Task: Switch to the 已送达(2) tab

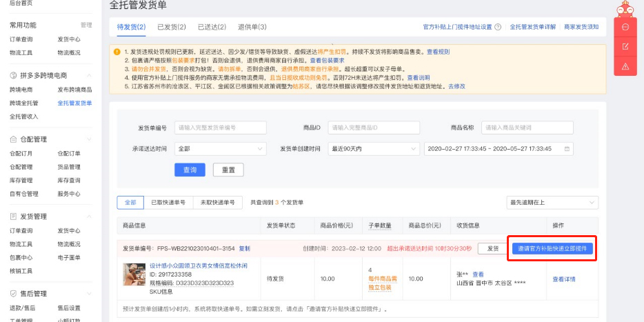Action: point(212,27)
